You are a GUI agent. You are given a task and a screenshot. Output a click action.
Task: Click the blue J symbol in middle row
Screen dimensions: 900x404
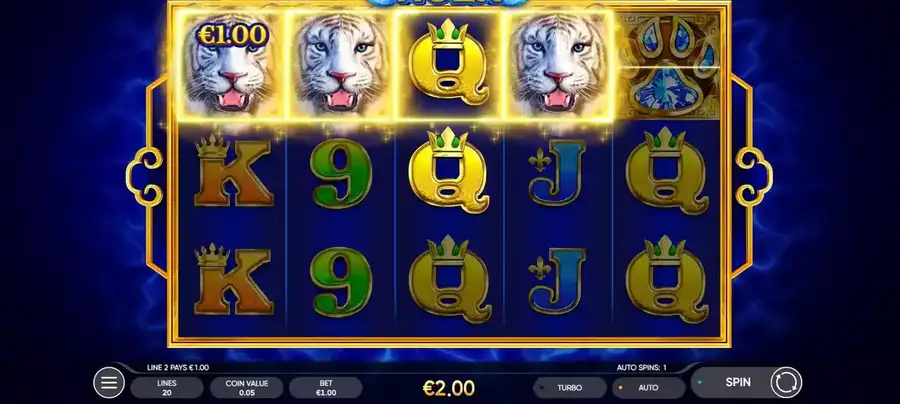click(556, 173)
